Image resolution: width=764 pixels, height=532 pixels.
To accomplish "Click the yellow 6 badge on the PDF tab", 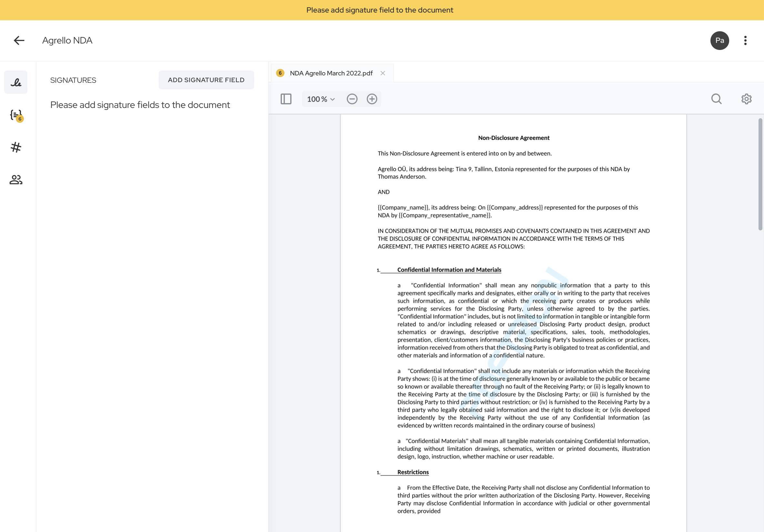I will (280, 73).
